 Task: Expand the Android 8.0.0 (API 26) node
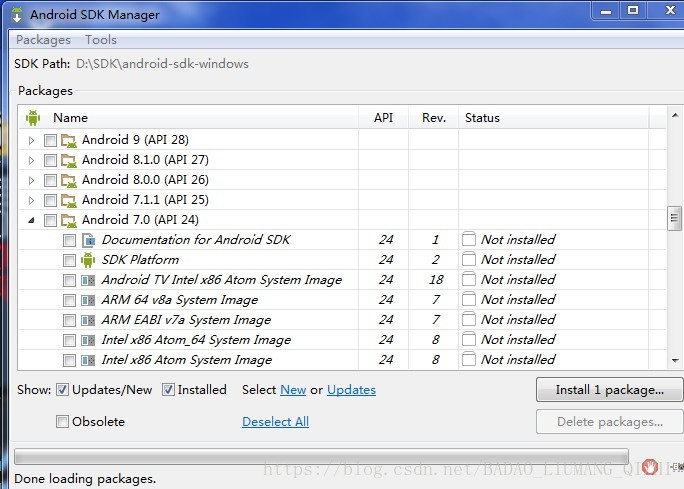coord(31,181)
